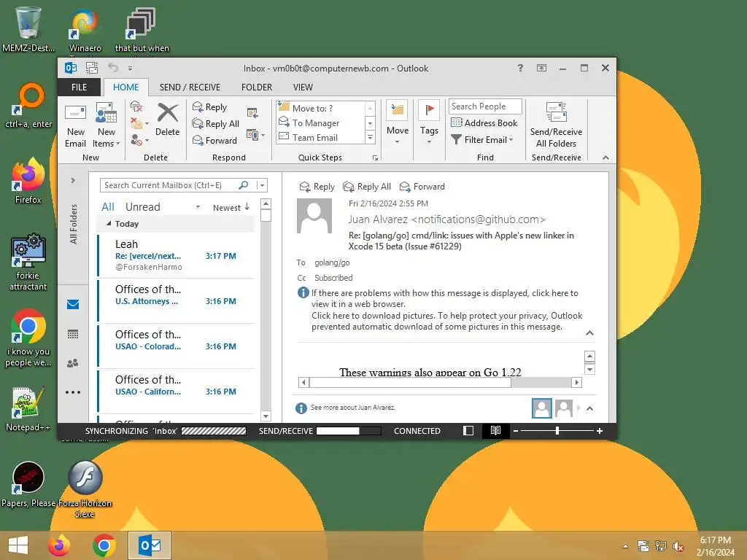747x560 pixels.
Task: Open the sort by Newest dropdown
Action: pos(231,207)
